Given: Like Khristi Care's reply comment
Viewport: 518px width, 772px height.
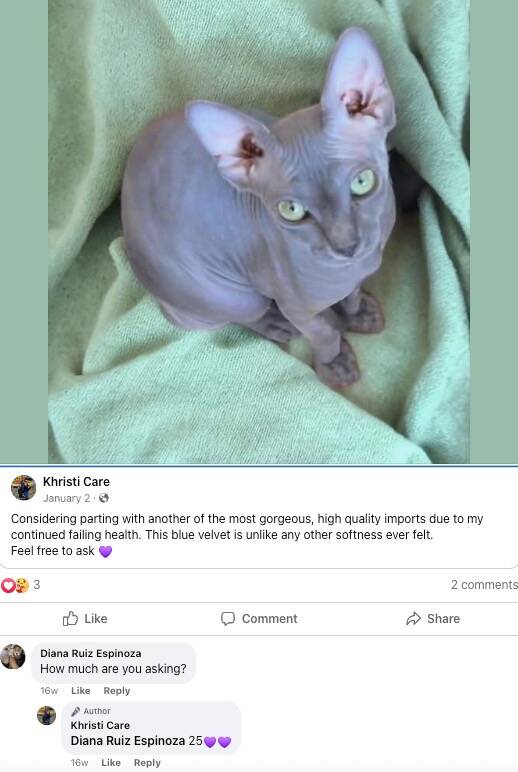Looking at the screenshot, I should pos(111,763).
